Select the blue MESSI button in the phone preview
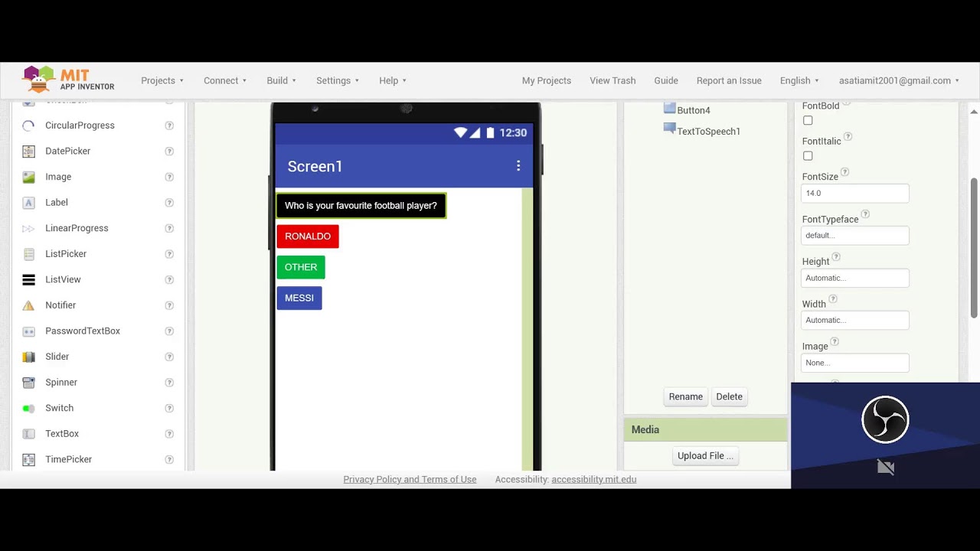This screenshot has width=980, height=551. pyautogui.click(x=299, y=298)
